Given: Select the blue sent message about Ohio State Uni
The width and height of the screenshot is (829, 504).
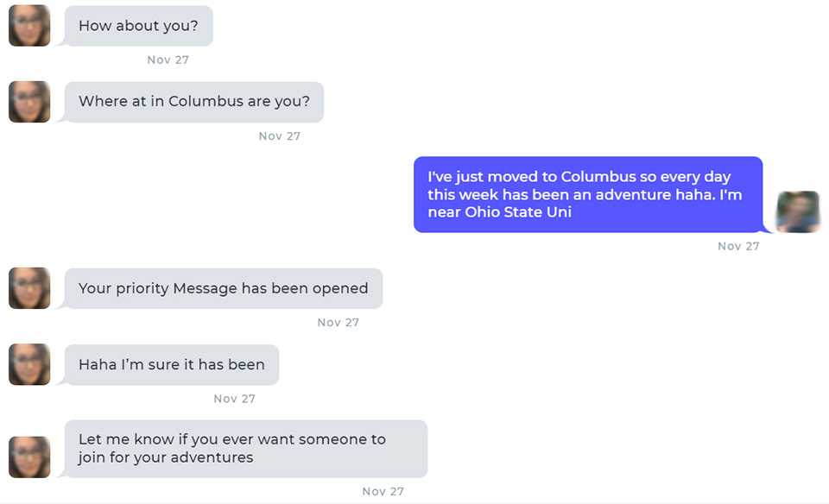Looking at the screenshot, I should (x=588, y=194).
